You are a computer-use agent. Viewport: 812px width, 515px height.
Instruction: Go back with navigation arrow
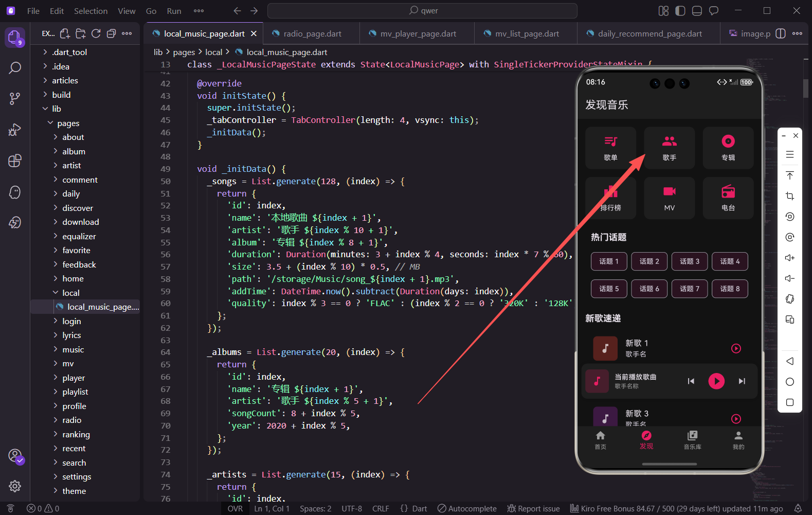pyautogui.click(x=237, y=11)
